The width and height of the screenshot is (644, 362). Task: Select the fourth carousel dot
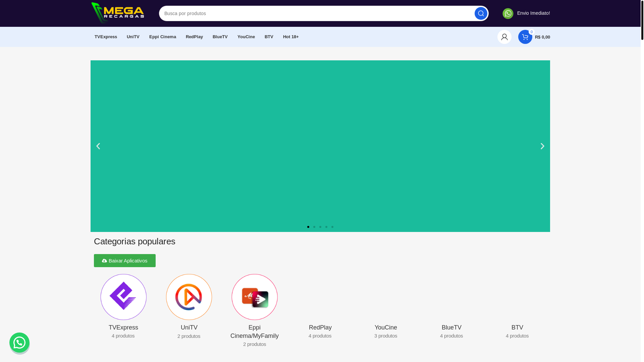pyautogui.click(x=326, y=227)
